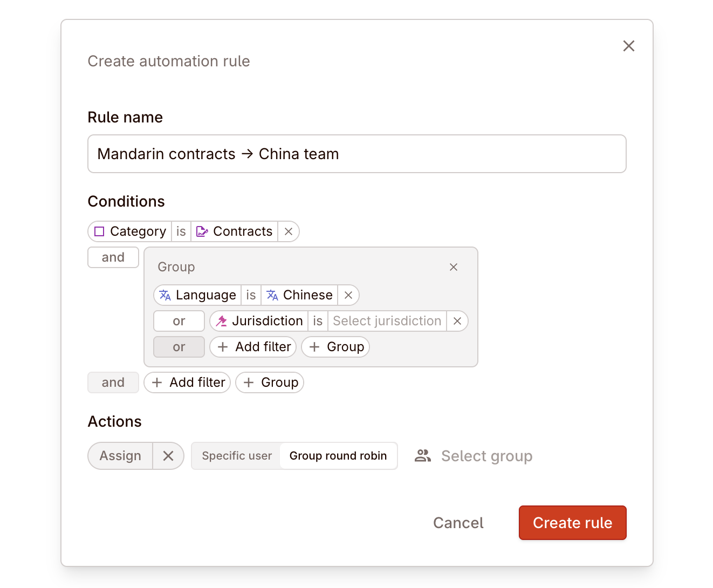Switch to the Group round robin tab
This screenshot has width=713, height=588.
pyautogui.click(x=338, y=456)
